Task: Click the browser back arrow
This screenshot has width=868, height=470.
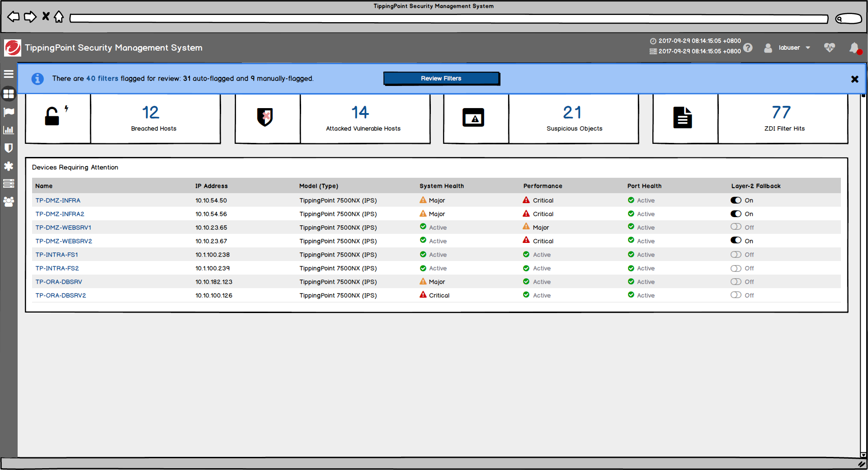Action: 14,17
